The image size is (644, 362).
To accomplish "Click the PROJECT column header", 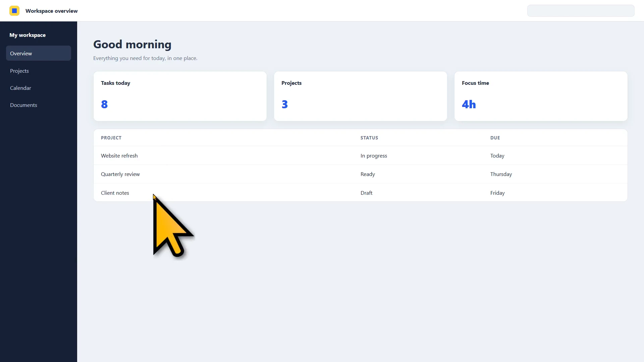I will [x=111, y=138].
